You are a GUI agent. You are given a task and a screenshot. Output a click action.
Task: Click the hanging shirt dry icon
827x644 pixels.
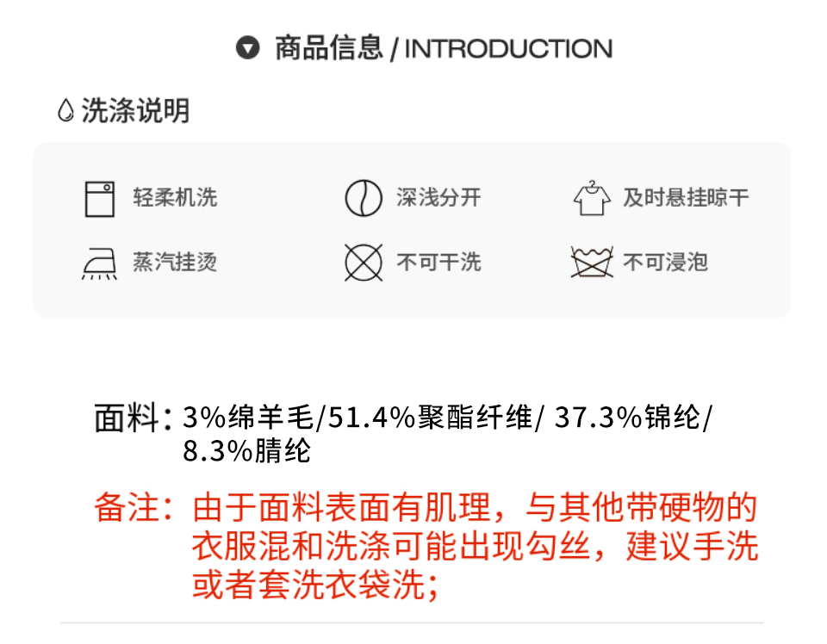(x=591, y=197)
